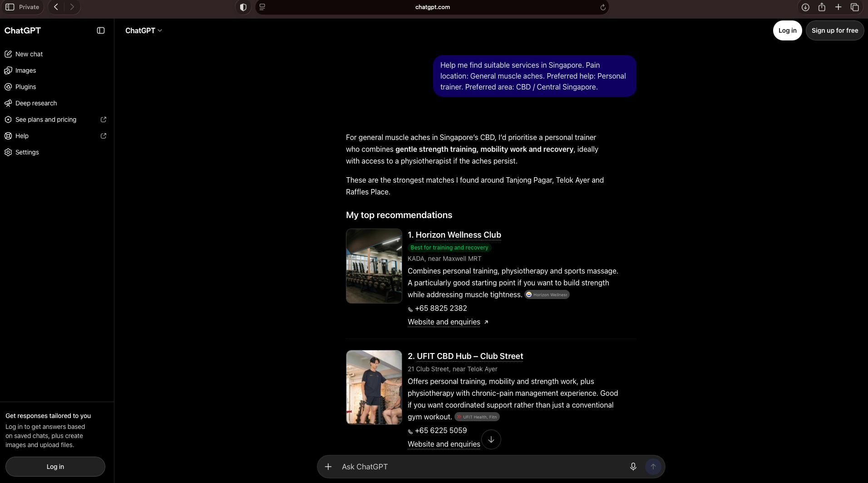Open UFIT Website and enquiries link
This screenshot has height=483, width=868.
point(444,444)
